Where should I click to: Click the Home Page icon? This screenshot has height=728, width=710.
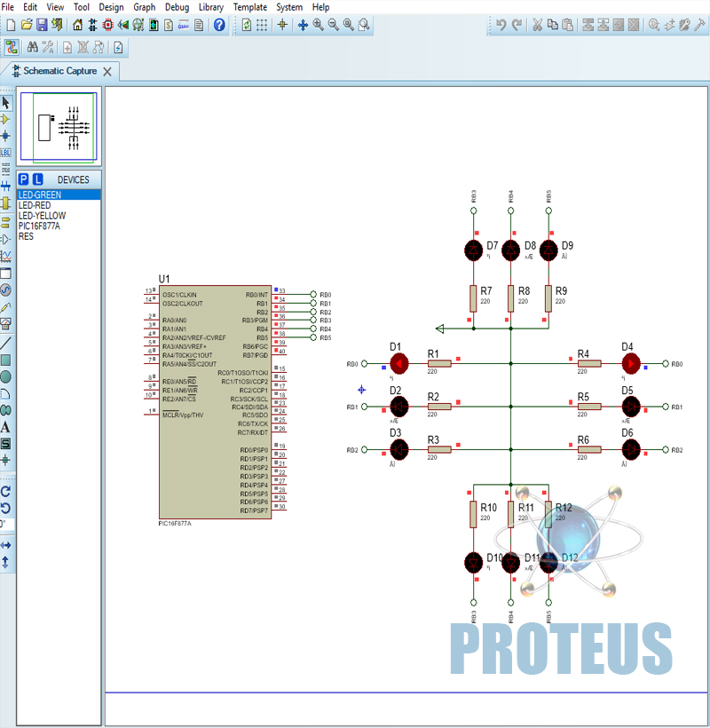pos(76,25)
